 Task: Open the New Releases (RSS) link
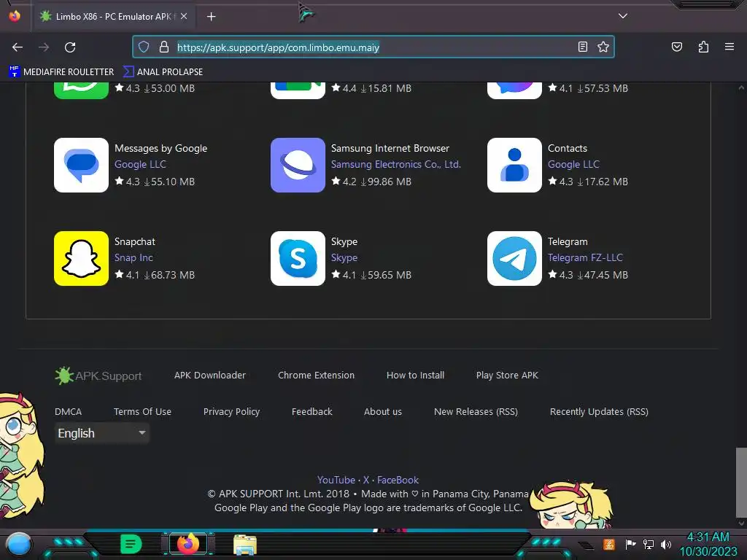tap(476, 411)
